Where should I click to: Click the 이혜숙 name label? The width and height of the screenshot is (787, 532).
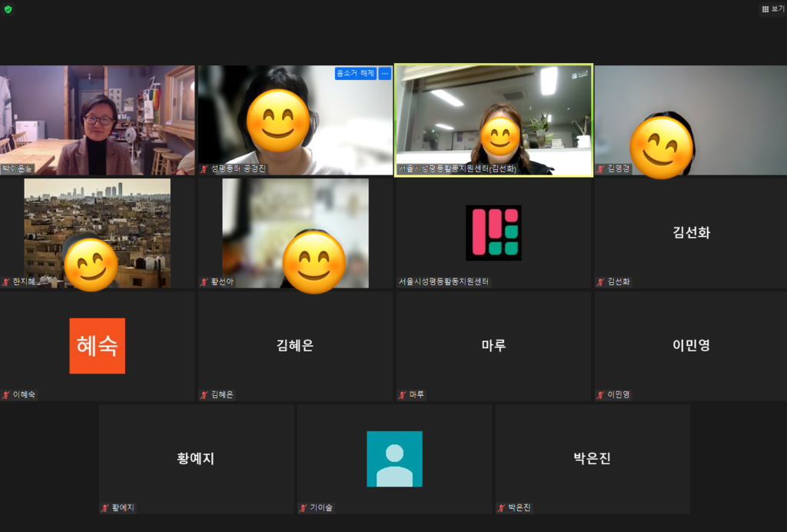pos(24,395)
